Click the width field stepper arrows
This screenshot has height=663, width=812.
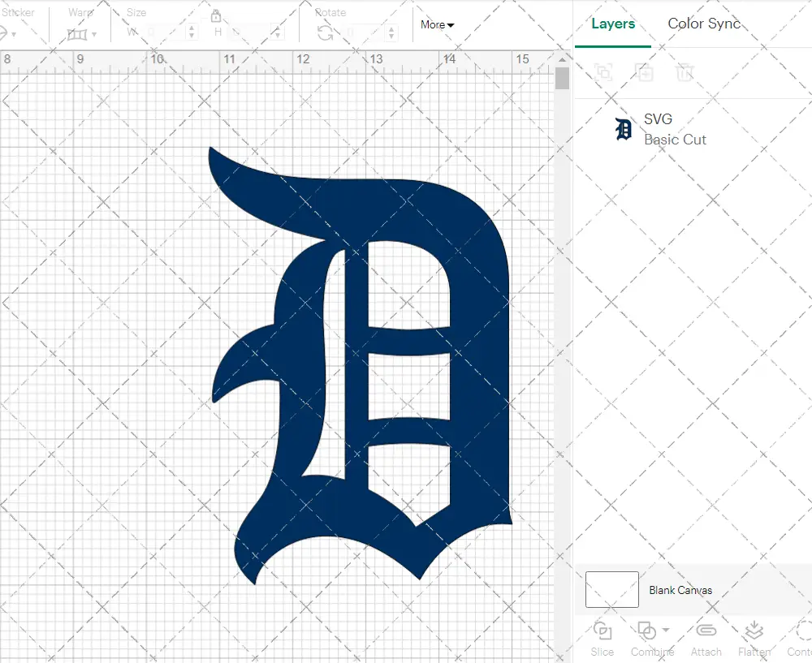192,32
